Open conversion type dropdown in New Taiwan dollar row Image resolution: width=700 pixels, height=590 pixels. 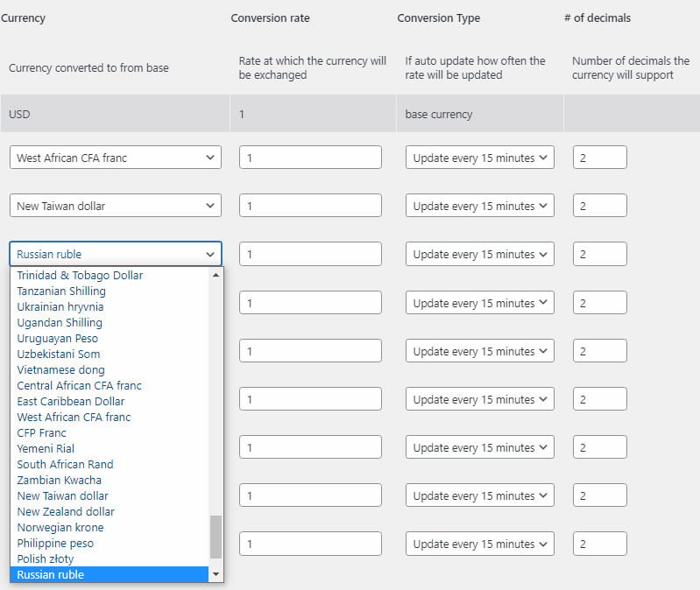[479, 206]
